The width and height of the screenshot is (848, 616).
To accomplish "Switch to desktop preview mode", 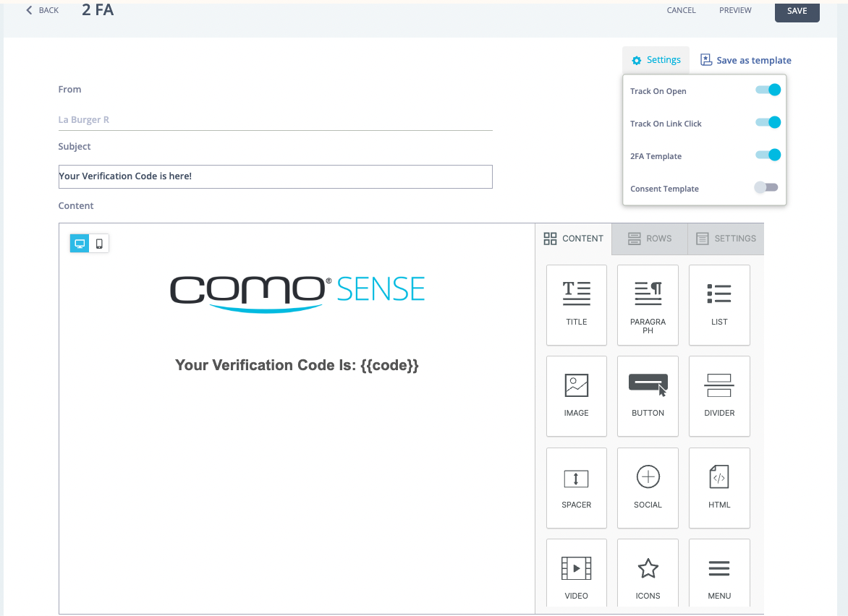I will 80,243.
